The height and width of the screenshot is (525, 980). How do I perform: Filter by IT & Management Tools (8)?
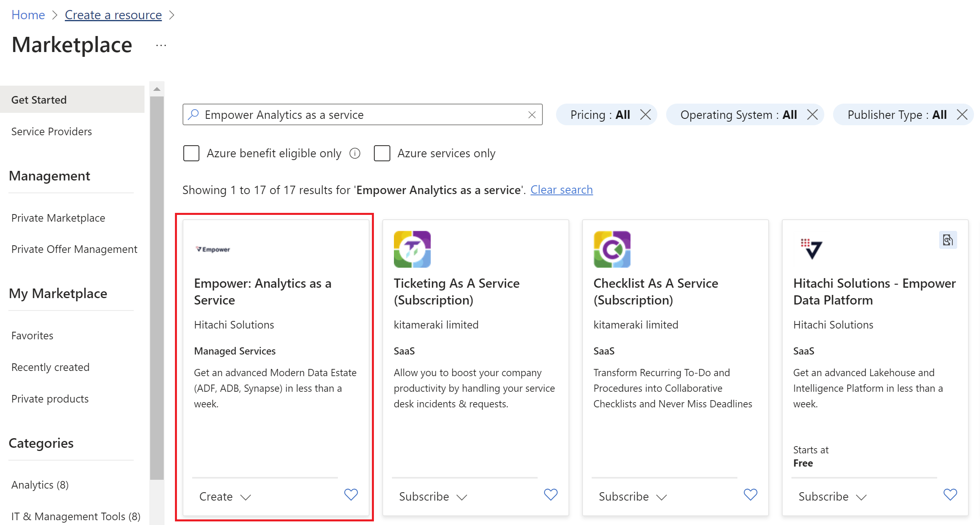pos(76,516)
